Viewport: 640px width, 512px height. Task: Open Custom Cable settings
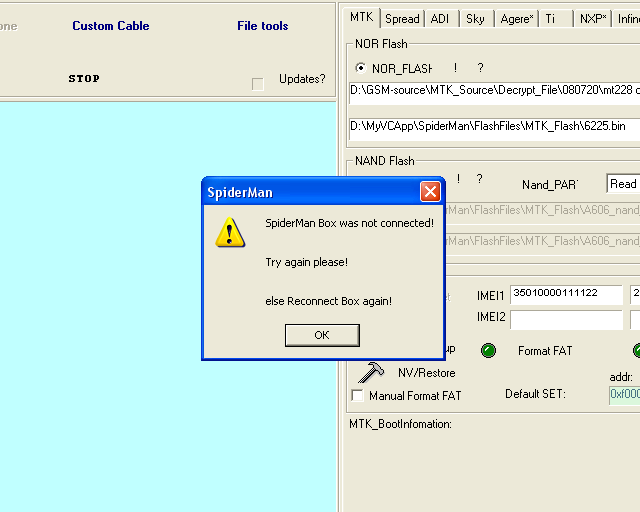pyautogui.click(x=111, y=26)
